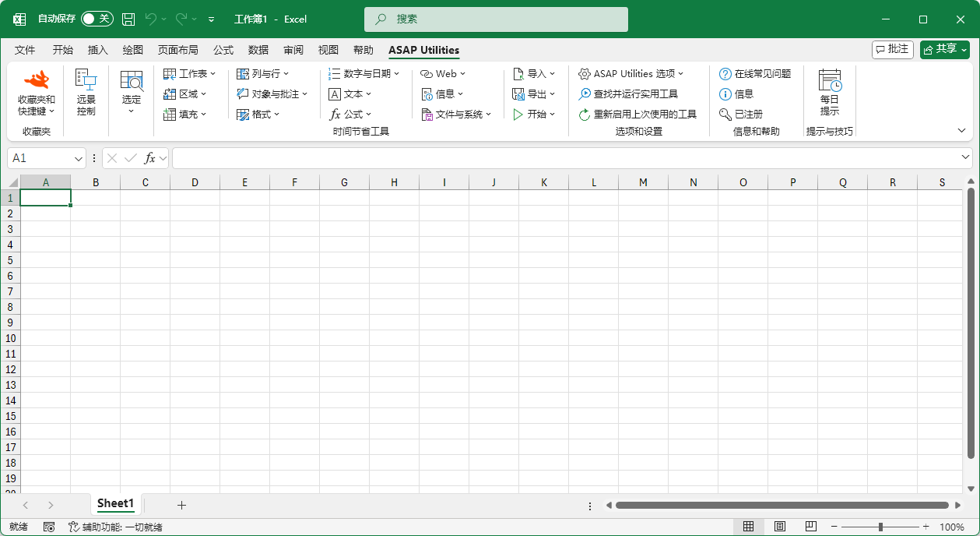The height and width of the screenshot is (536, 980).
Task: Switch to Page Break Preview icon
Action: click(x=810, y=527)
